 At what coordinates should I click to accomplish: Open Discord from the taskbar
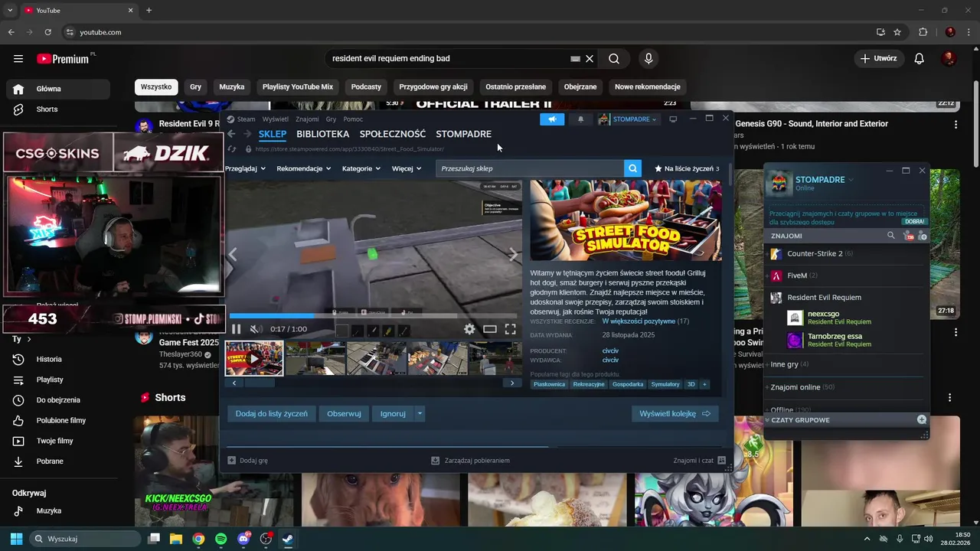[243, 539]
